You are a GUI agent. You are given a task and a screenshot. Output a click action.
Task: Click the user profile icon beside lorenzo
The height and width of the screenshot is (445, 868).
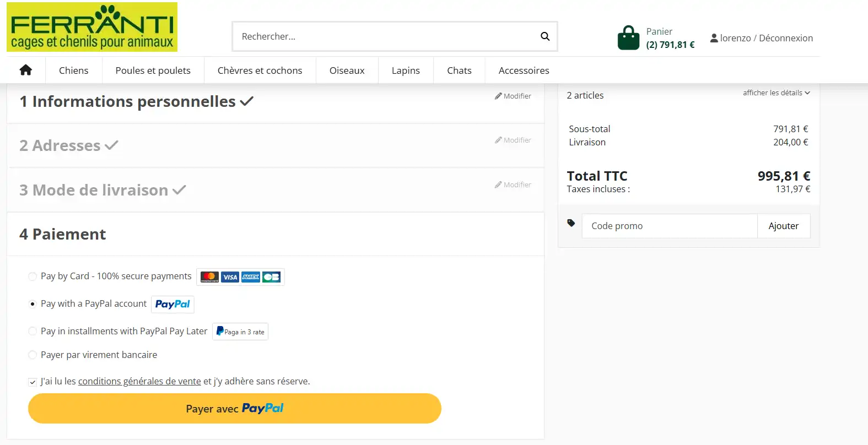tap(714, 38)
